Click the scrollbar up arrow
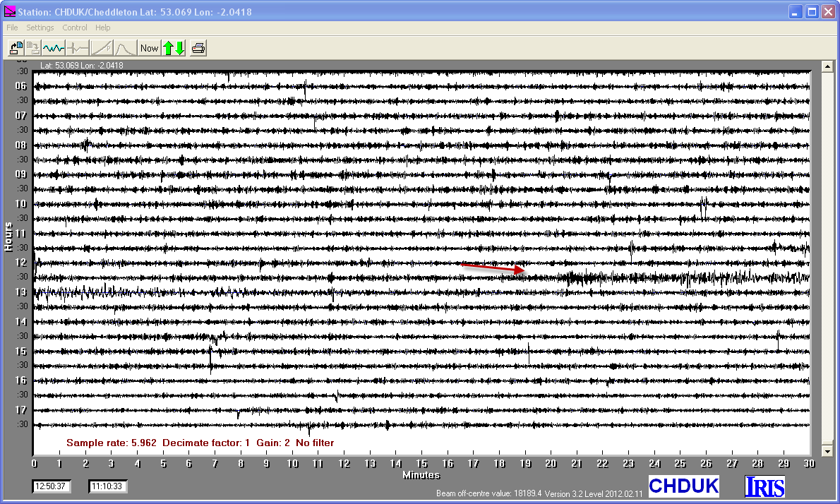 pyautogui.click(x=827, y=67)
